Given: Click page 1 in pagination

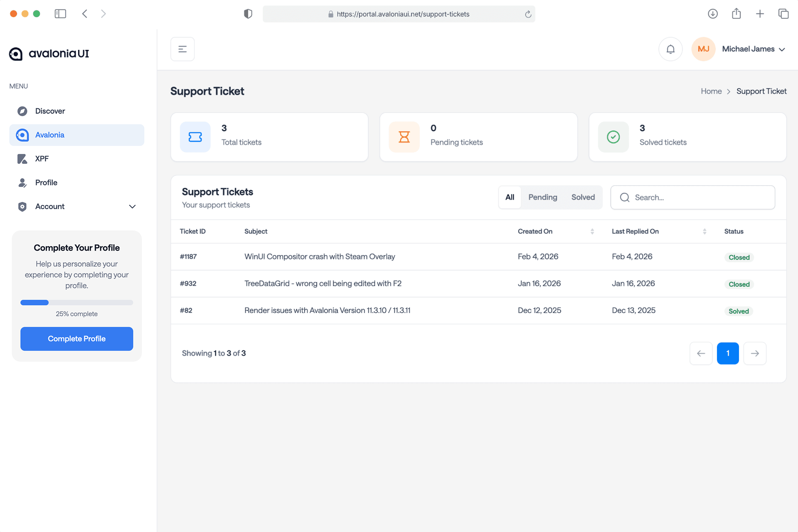Looking at the screenshot, I should click(x=728, y=353).
